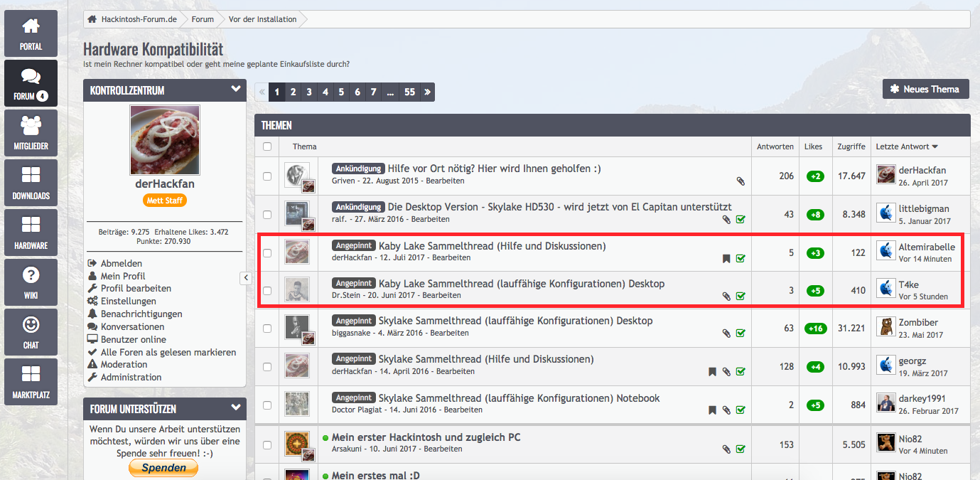Viewport: 980px width, 480px height.
Task: Sort by Letzte Antwort column arrow
Action: [x=935, y=146]
